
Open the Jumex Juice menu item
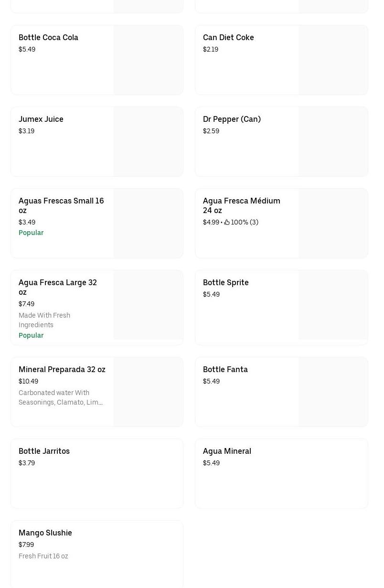coord(41,119)
